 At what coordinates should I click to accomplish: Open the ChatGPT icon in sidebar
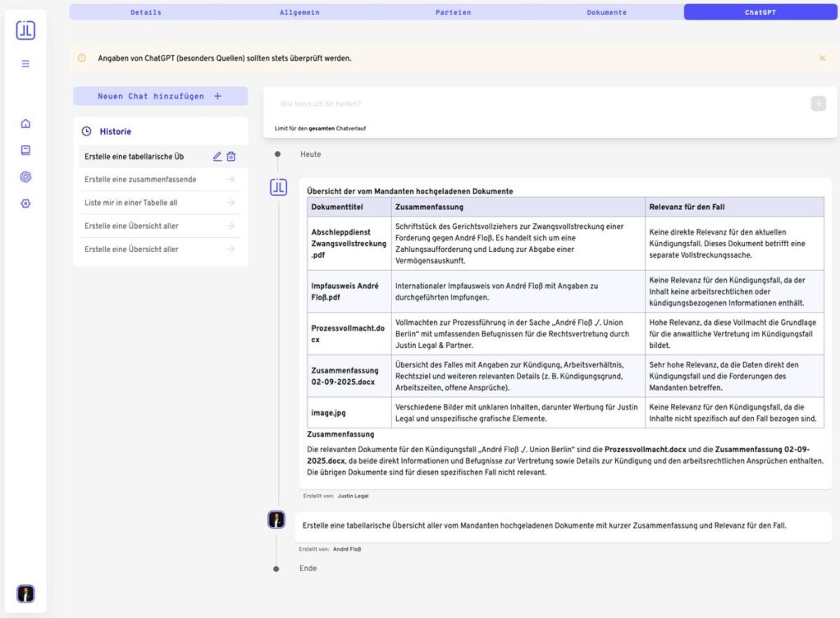(x=25, y=176)
